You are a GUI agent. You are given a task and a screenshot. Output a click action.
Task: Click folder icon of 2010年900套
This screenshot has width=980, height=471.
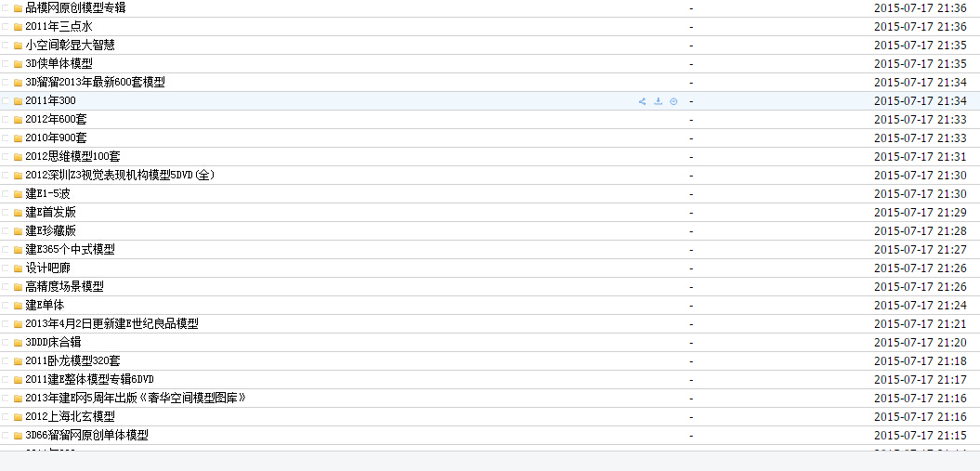click(19, 138)
